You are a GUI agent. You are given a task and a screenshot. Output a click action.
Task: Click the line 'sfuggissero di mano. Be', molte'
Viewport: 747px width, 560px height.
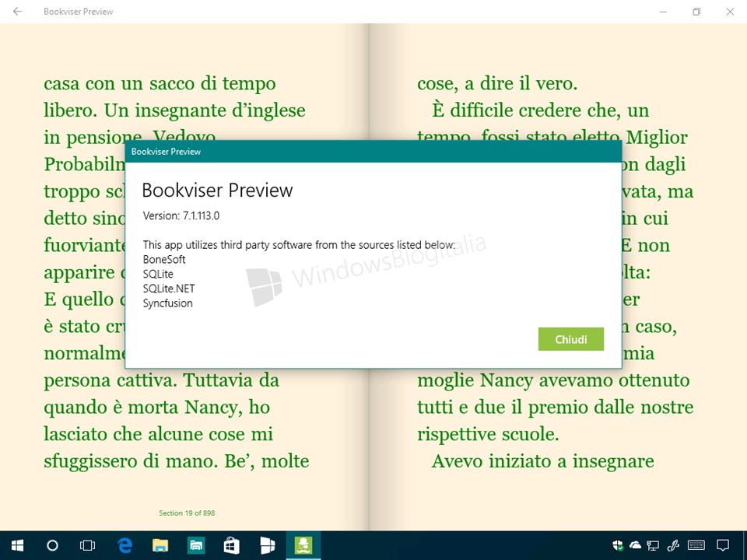coord(177,461)
